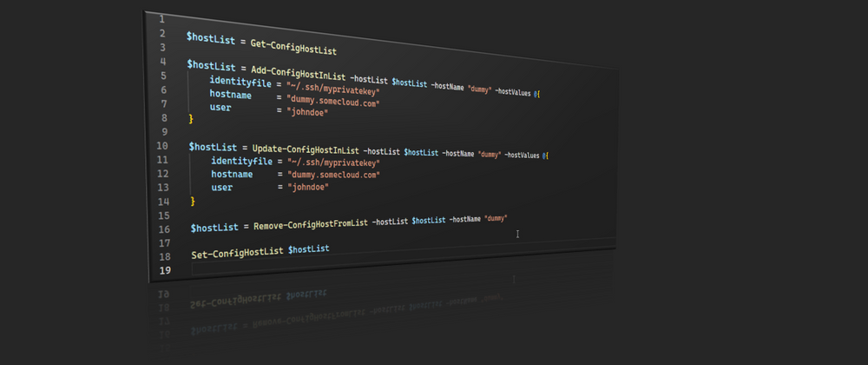
Task: Click the closing brace on line 14
Action: coord(193,201)
